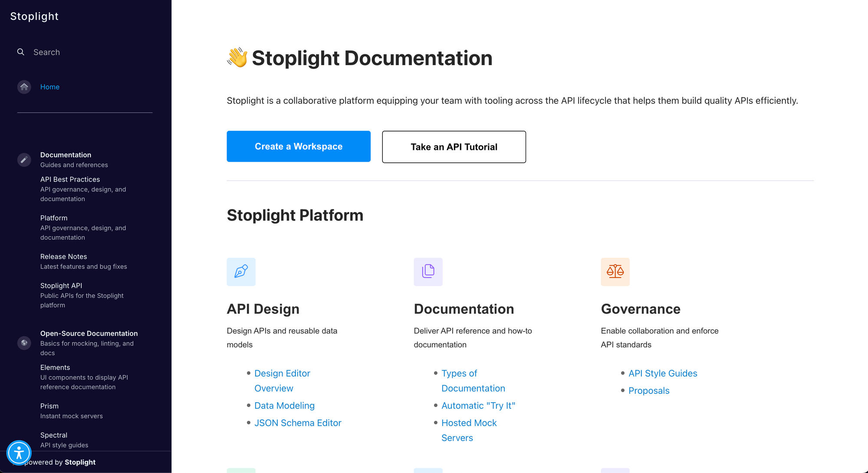The height and width of the screenshot is (473, 868).
Task: Click the purple Documentation pages icon
Action: (x=428, y=272)
